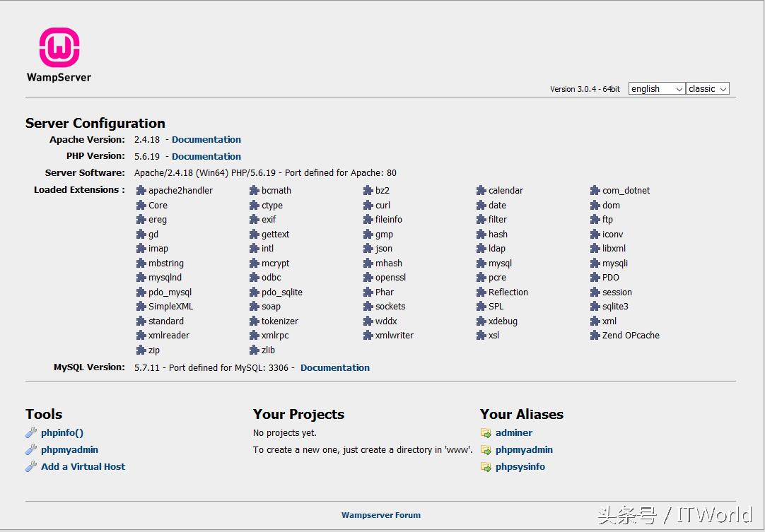The image size is (765, 532).
Task: Open the phpmyadmin alias under Your Aliases
Action: tap(524, 450)
